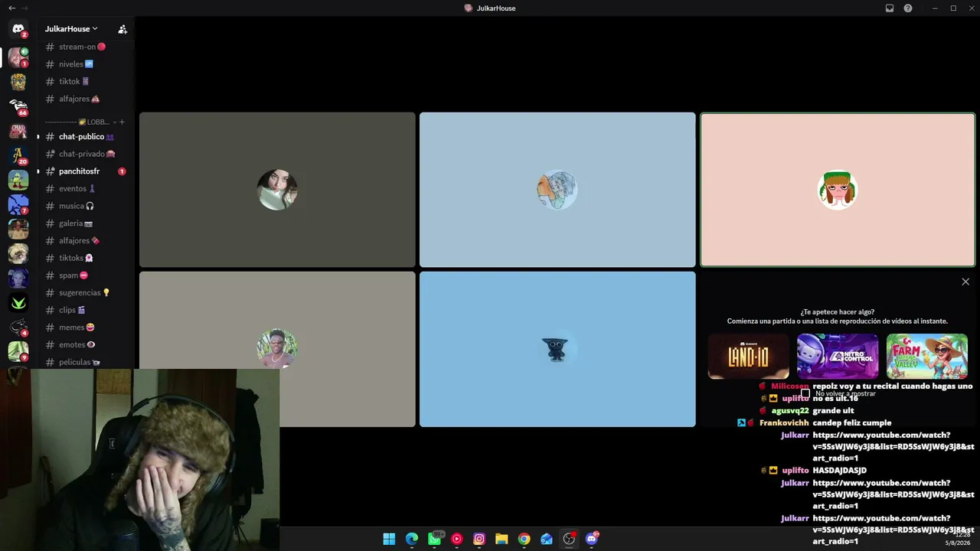Viewport: 980px width, 551px height.
Task: Go back with the title bar arrow
Action: point(11,8)
